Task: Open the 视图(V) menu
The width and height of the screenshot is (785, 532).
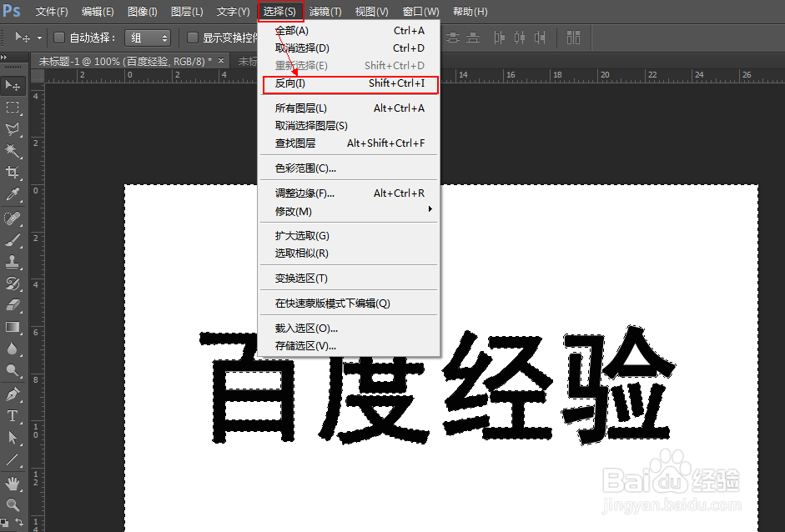Action: coord(371,11)
